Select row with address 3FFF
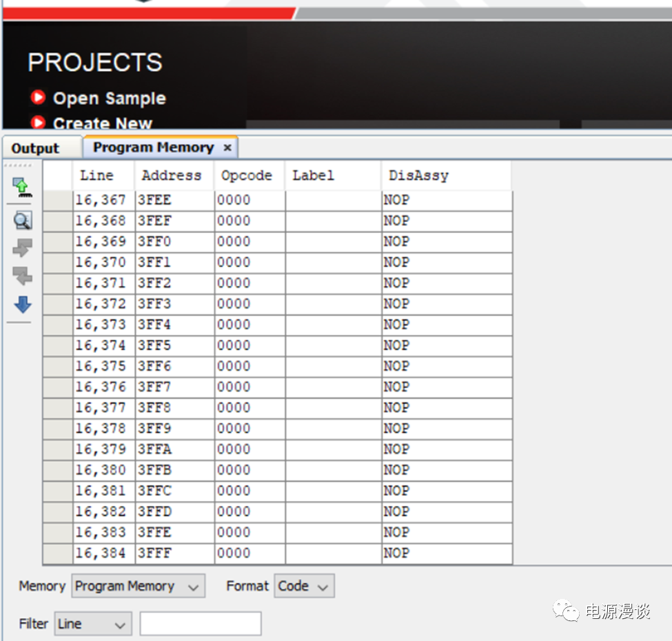Image resolution: width=672 pixels, height=641 pixels. (154, 553)
